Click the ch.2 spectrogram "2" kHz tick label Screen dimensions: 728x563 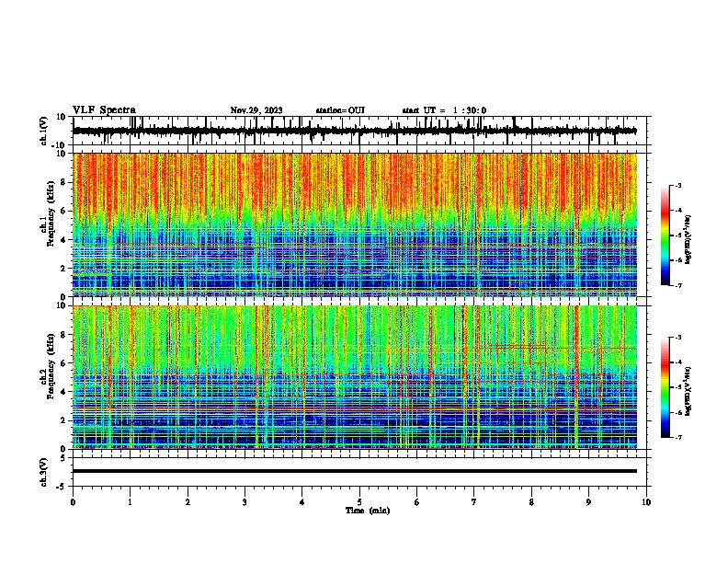64,420
